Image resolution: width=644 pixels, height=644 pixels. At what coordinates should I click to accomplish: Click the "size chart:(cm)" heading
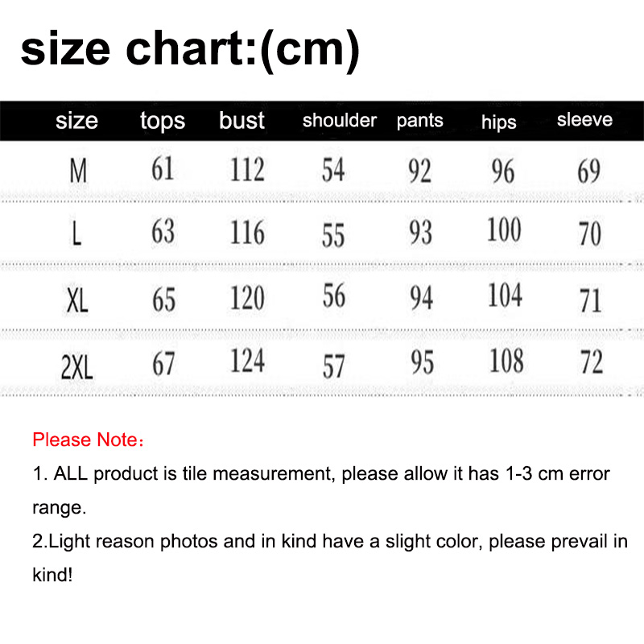(190, 48)
